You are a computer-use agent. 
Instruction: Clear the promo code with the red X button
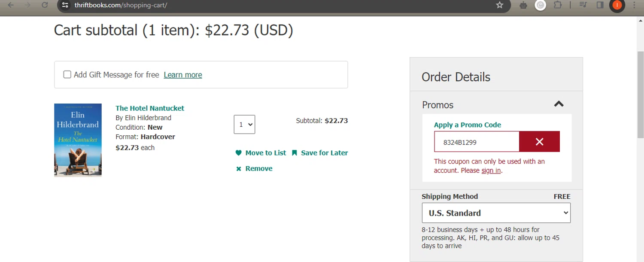tap(539, 142)
